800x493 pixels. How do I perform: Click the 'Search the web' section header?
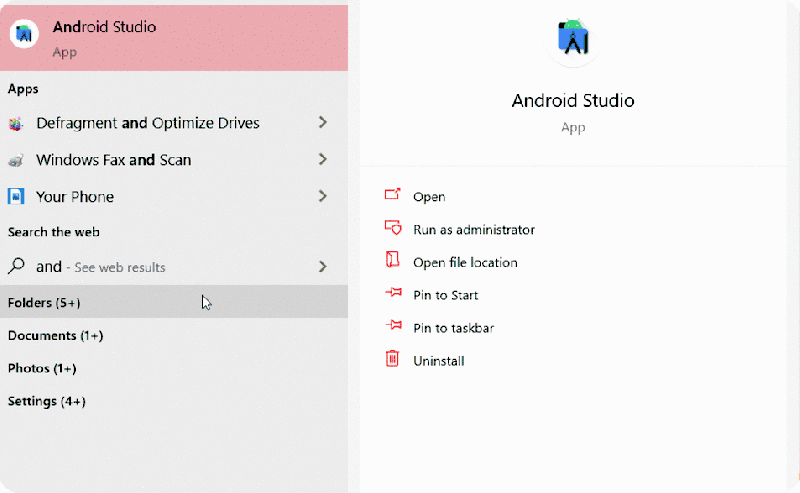click(54, 232)
